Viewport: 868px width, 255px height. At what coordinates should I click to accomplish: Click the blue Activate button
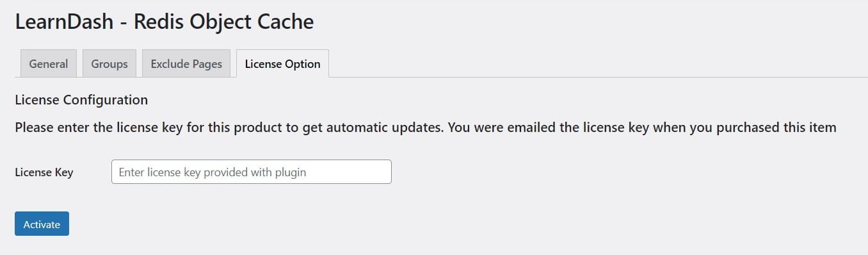[42, 224]
